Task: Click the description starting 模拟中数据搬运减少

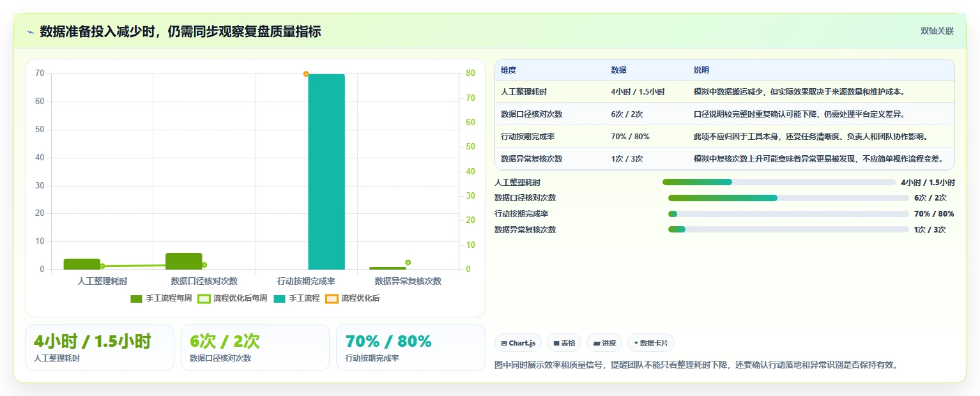Action: click(x=799, y=92)
